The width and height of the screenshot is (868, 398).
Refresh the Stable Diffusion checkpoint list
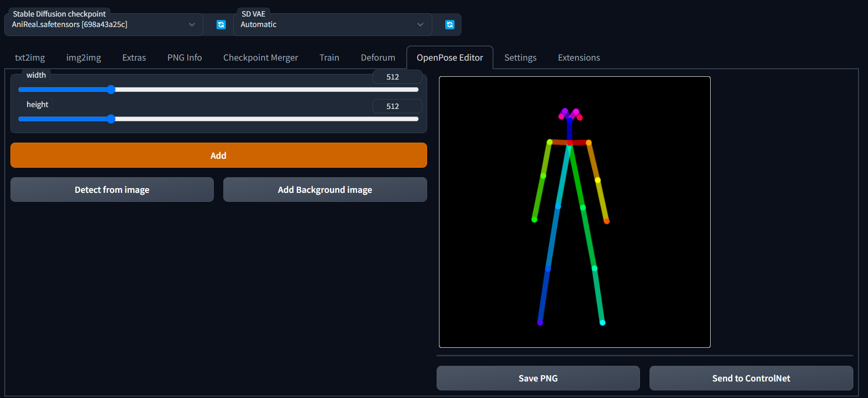tap(221, 25)
